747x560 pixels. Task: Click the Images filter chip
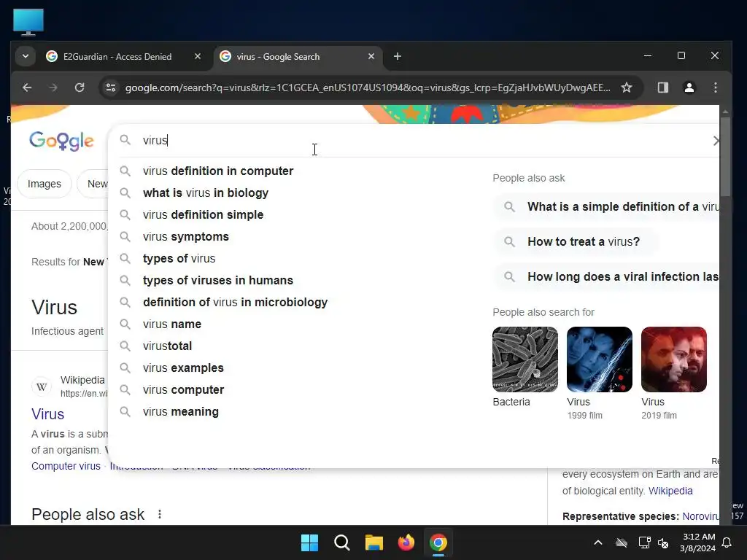(x=44, y=184)
